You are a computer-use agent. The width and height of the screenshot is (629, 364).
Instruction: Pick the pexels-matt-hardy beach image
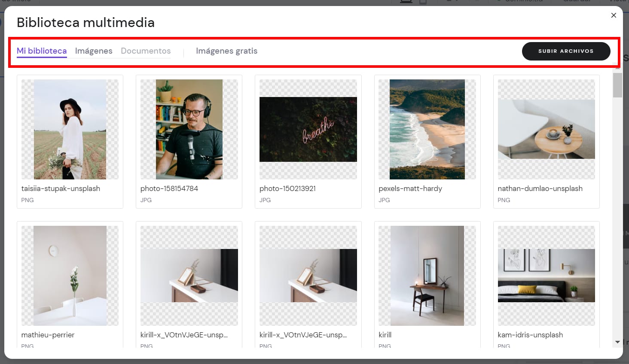[427, 129]
